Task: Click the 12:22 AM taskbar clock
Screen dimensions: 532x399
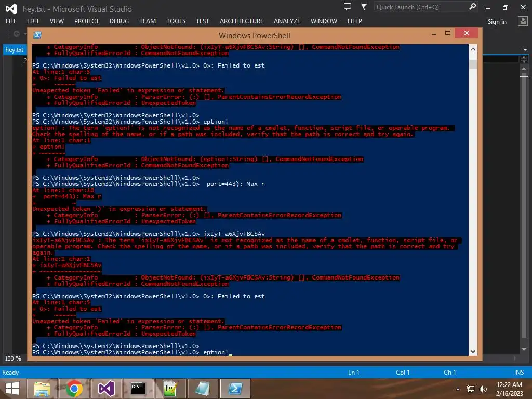Action: 509,385
